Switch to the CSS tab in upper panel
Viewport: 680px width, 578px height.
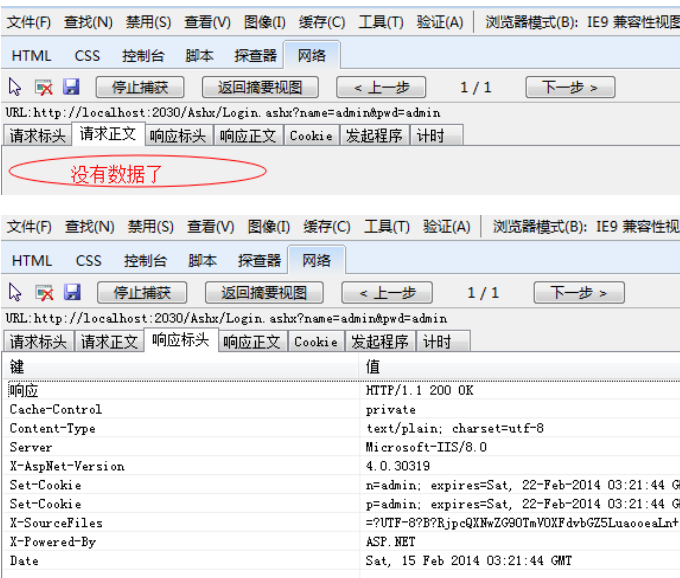87,56
